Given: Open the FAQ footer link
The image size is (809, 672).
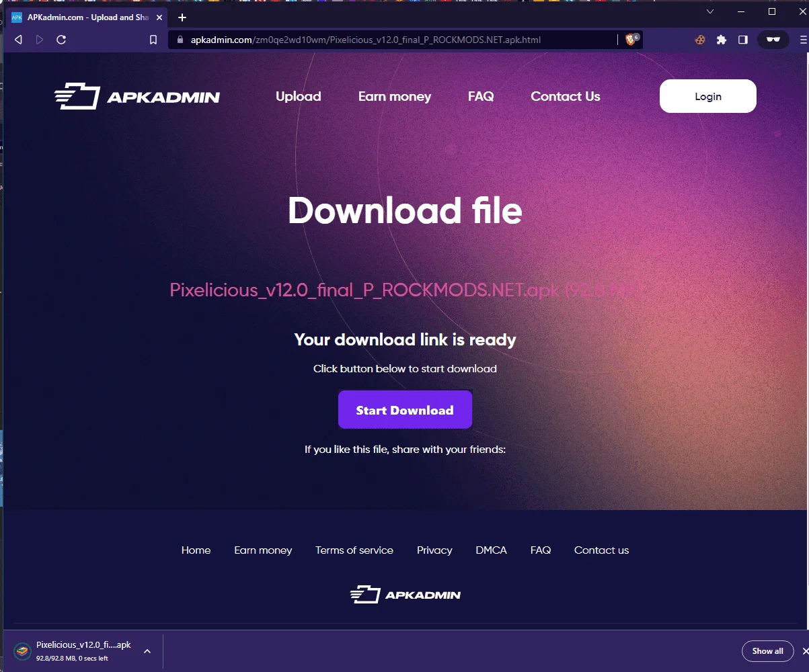Looking at the screenshot, I should click(x=541, y=550).
